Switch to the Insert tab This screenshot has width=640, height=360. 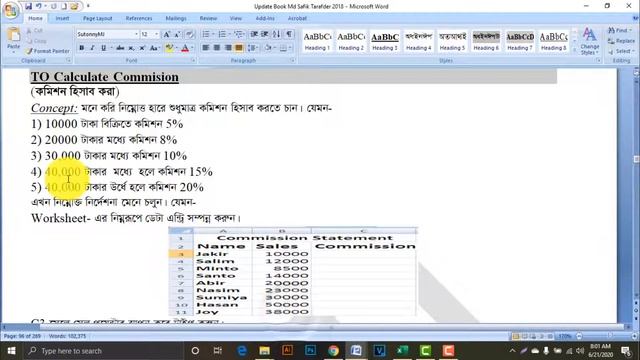[x=62, y=18]
